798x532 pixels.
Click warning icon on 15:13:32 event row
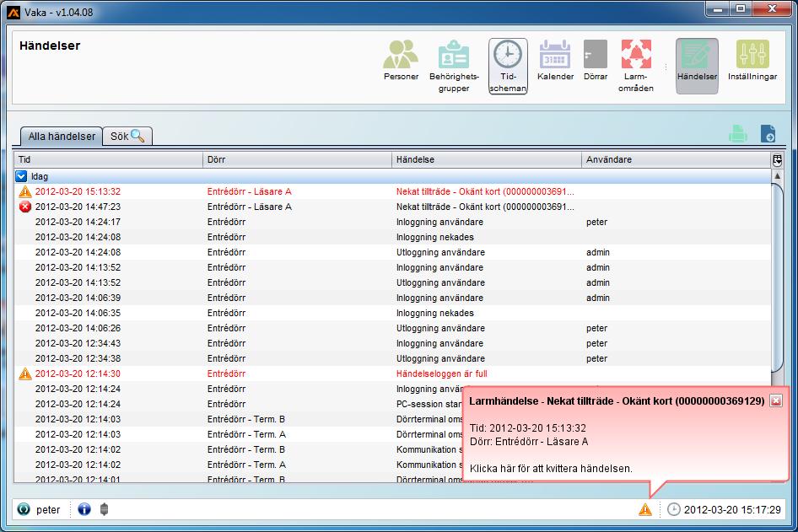[x=25, y=191]
